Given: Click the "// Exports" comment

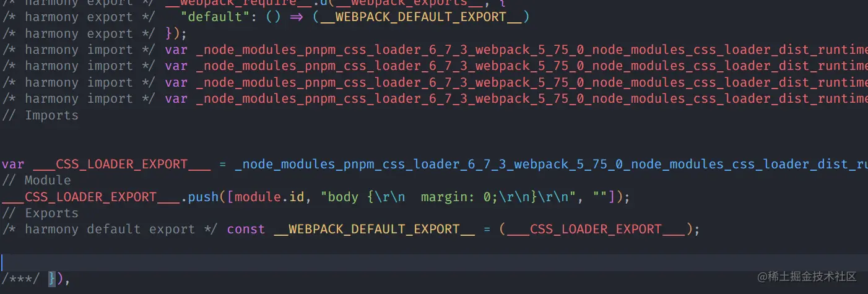Looking at the screenshot, I should 40,213.
